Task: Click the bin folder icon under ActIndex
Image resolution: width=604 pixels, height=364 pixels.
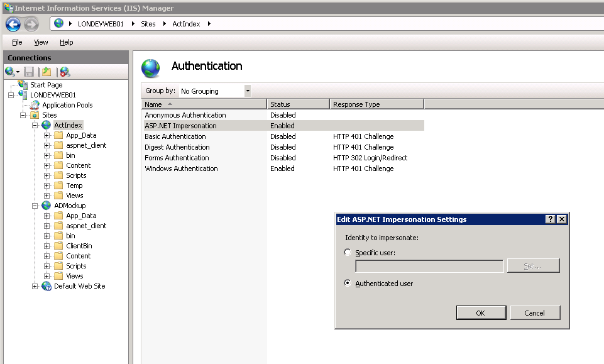Action: coord(58,155)
